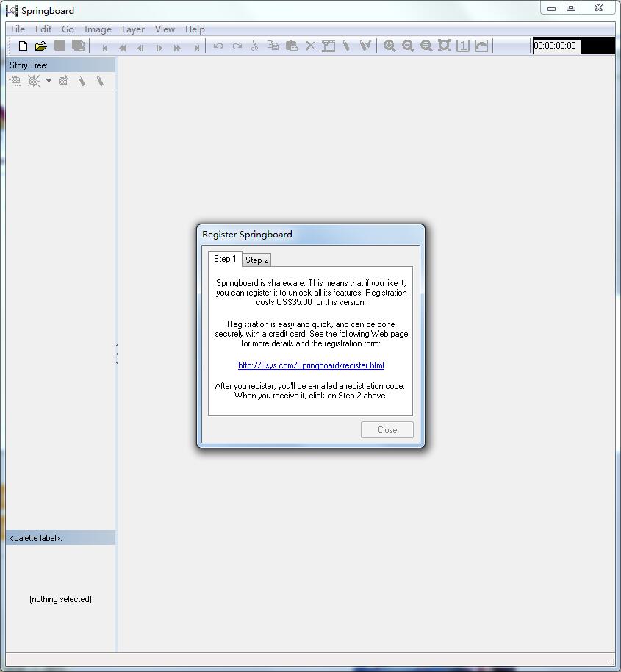Open a file with the folder icon
The width and height of the screenshot is (621, 672).
[41, 46]
